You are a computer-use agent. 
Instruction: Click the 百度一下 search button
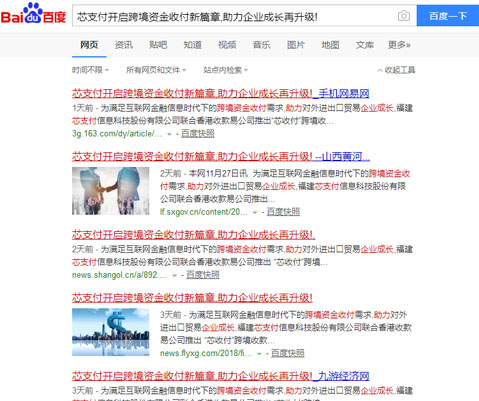point(448,15)
